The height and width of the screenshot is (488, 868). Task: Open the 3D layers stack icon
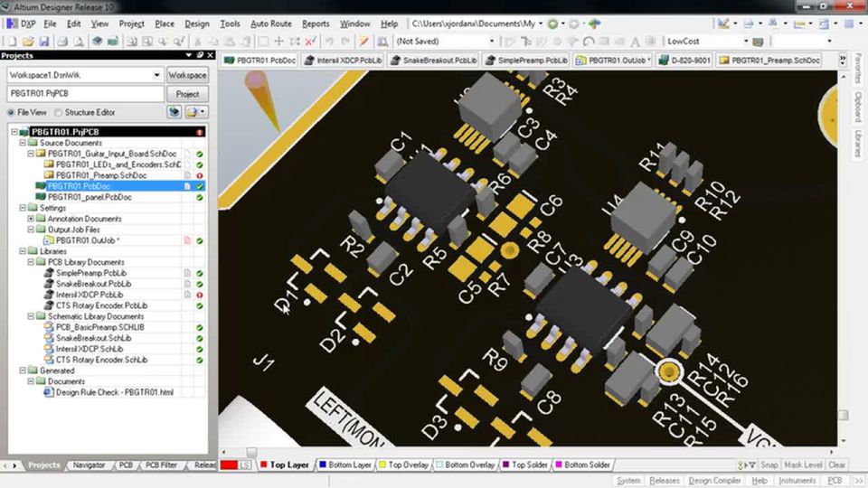[x=97, y=42]
